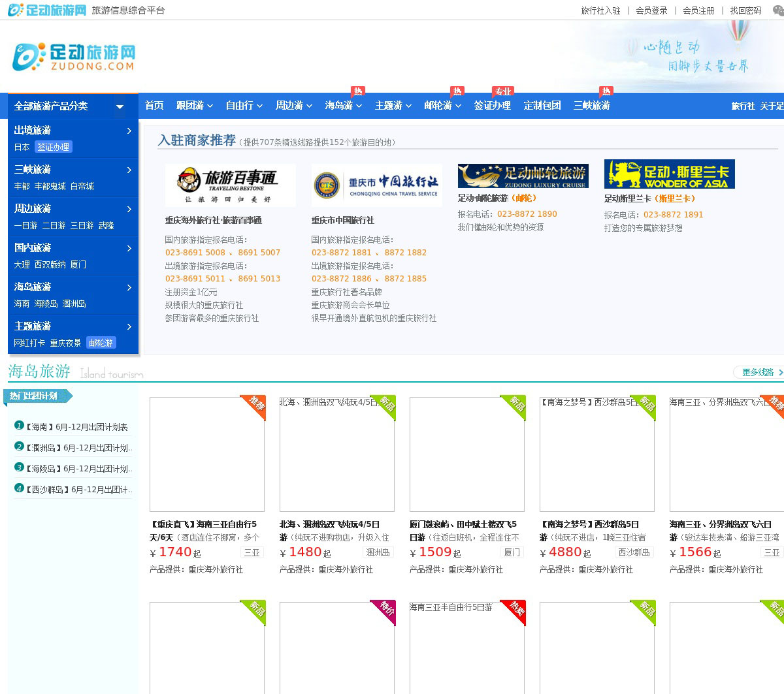Open 旅行社 in the navigation bar

(x=743, y=106)
